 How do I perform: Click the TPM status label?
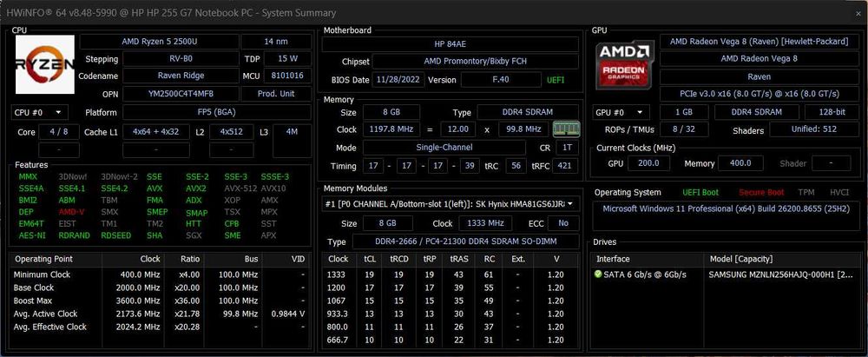806,192
